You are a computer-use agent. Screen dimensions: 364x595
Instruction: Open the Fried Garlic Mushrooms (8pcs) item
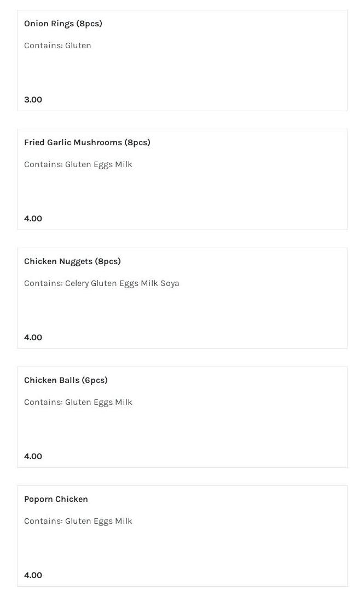tap(87, 142)
